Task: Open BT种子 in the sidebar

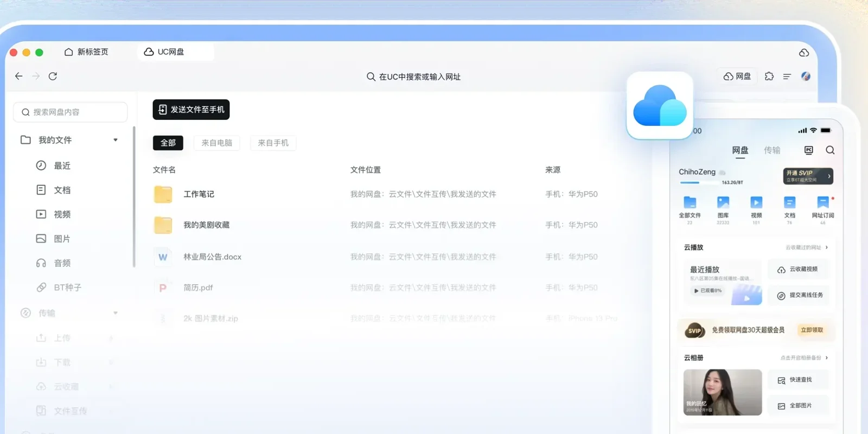Action: [x=59, y=288]
